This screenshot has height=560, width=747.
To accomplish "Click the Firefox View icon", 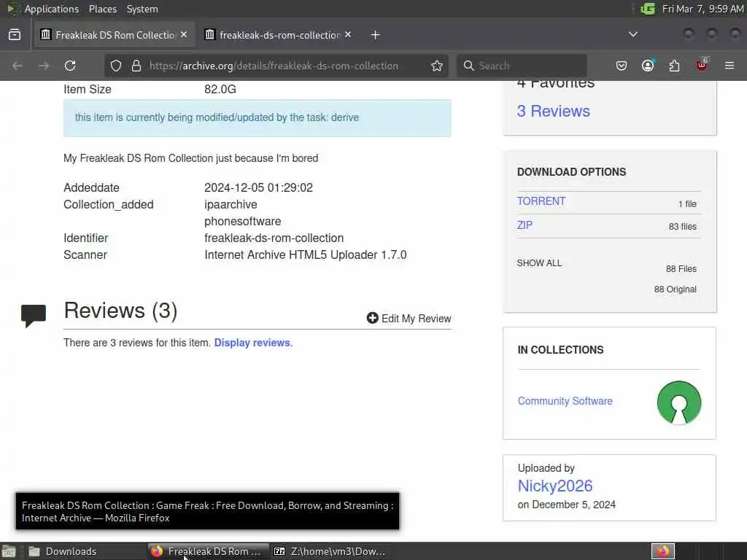I will 15,35.
